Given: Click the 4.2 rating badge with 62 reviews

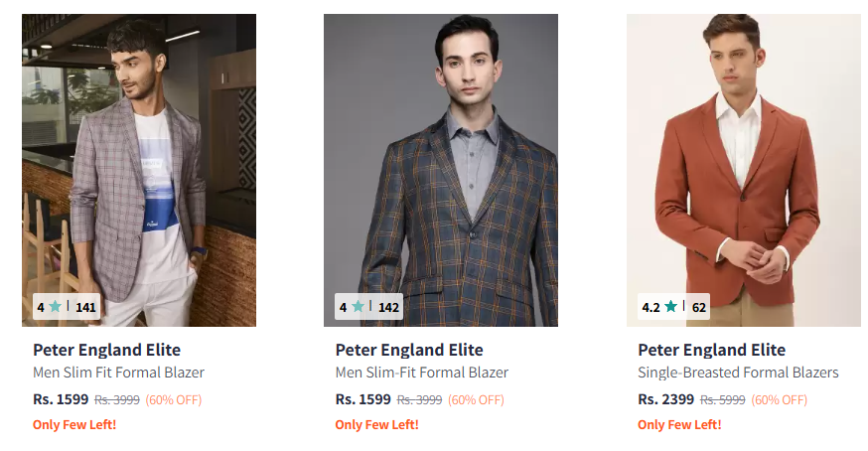Looking at the screenshot, I should [x=674, y=307].
